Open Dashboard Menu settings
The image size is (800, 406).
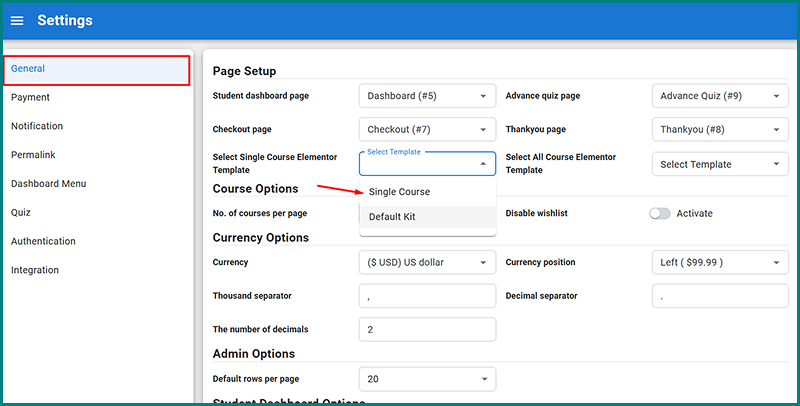coord(48,184)
